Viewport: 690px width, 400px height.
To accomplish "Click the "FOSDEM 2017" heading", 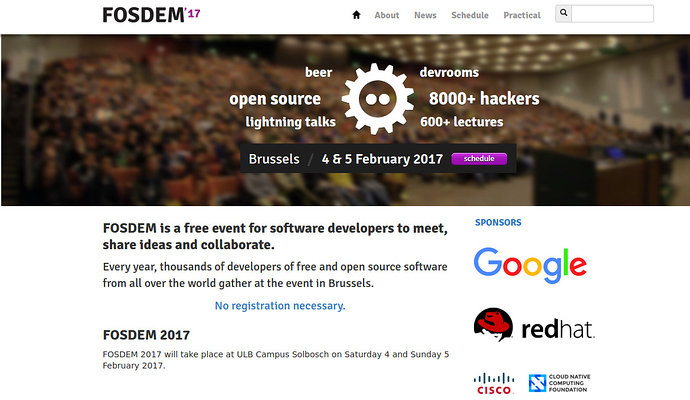I will pyautogui.click(x=146, y=335).
